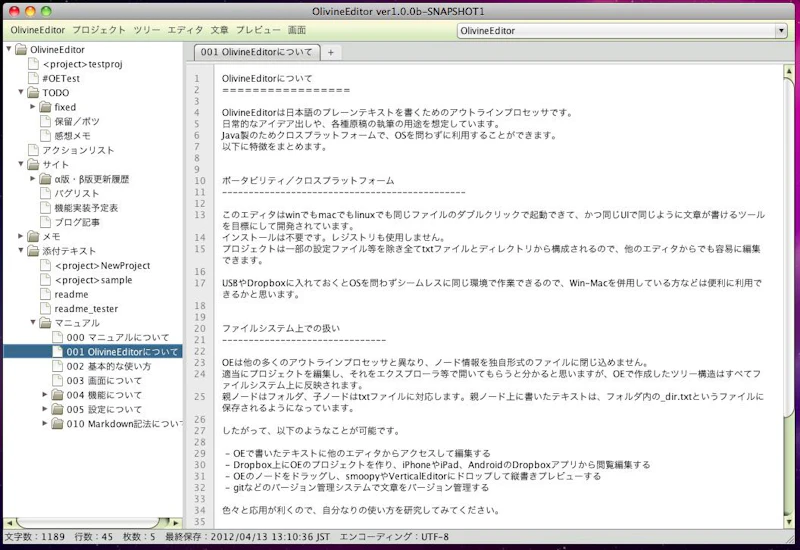The width and height of the screenshot is (800, 550).
Task: Click the fixed folder icon
Action: point(45,107)
